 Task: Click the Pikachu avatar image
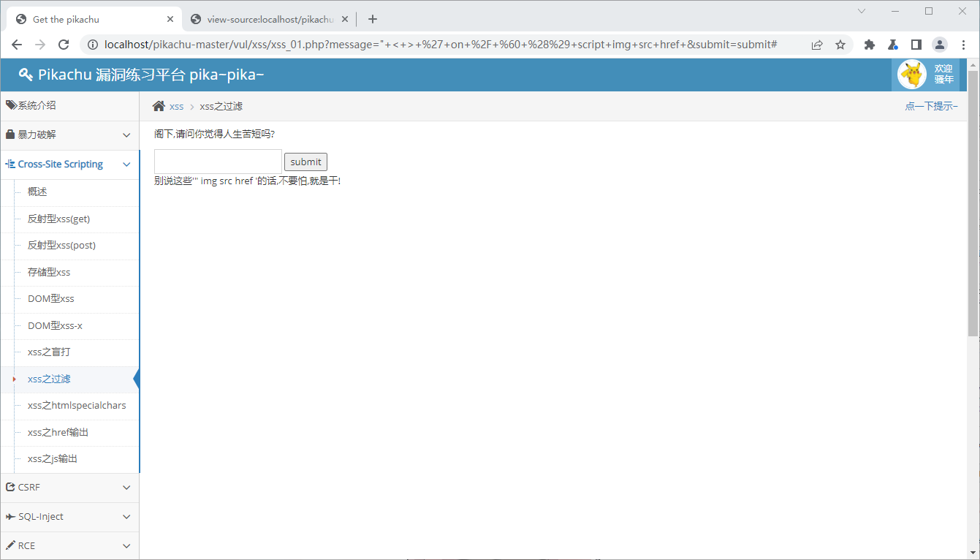point(911,75)
